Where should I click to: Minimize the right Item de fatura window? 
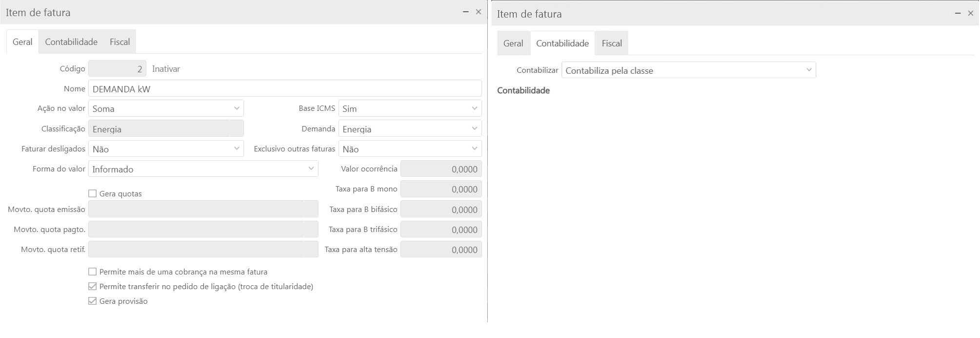(x=958, y=14)
